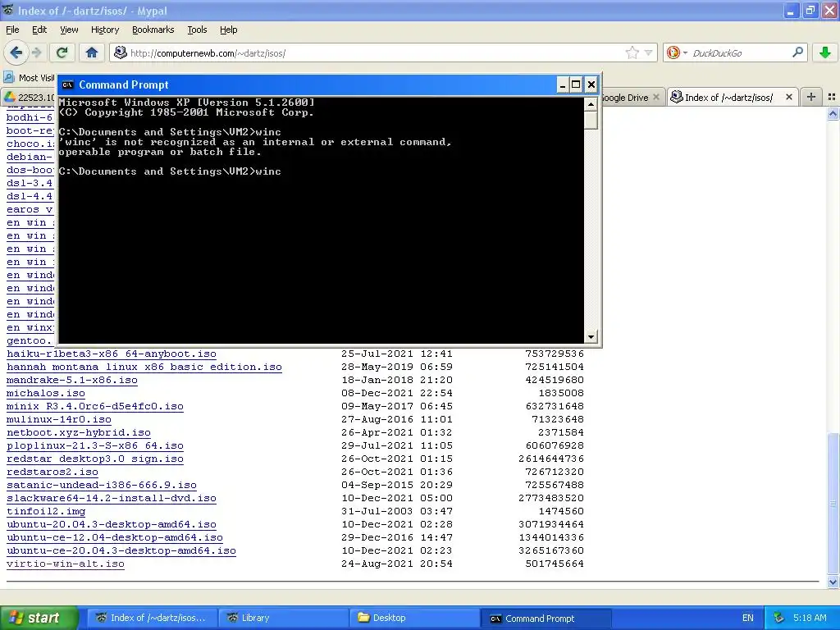Show all tabs list icon

click(832, 97)
